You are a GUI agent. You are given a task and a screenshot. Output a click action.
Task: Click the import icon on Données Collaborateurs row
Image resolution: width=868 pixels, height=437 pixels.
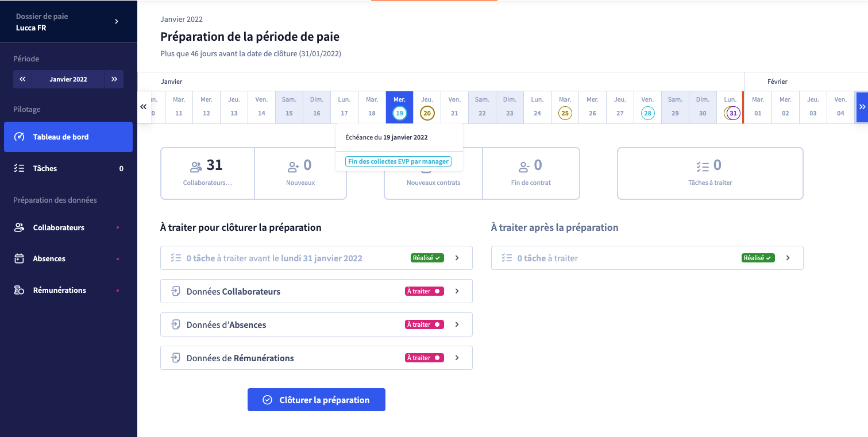click(x=176, y=291)
